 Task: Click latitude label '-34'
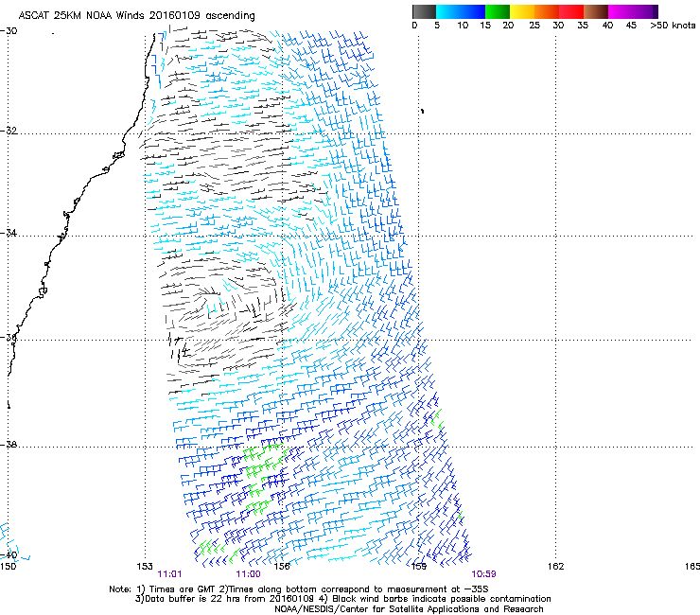click(9, 233)
